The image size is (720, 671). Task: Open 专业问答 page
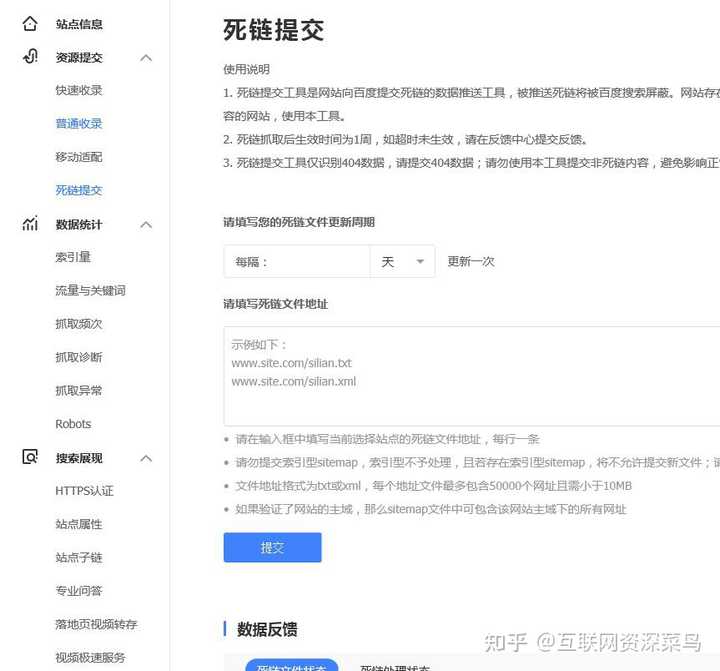pyautogui.click(x=79, y=591)
